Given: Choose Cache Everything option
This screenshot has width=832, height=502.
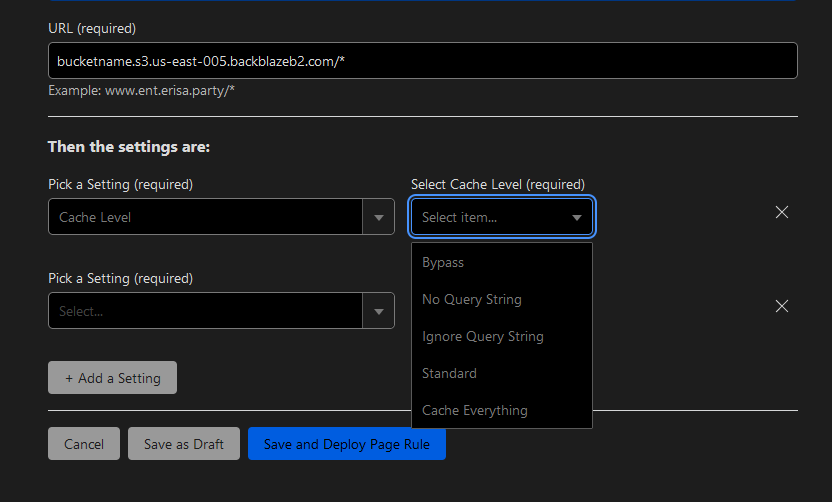Looking at the screenshot, I should coord(502,410).
